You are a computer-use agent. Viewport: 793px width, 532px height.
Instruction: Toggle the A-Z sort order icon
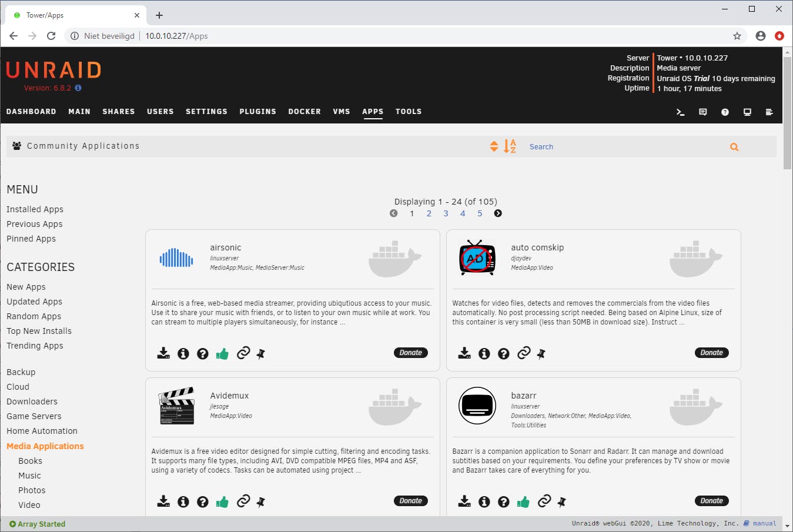[x=510, y=146]
